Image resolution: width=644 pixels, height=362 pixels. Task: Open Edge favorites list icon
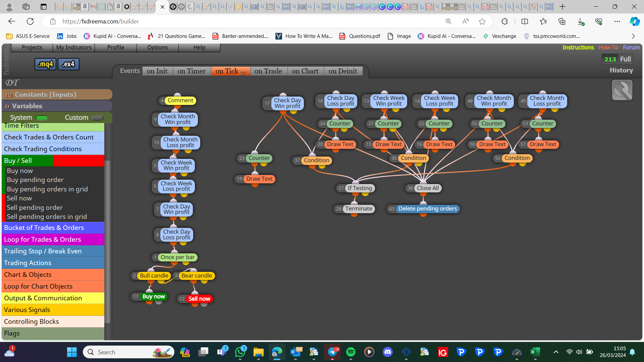tap(543, 21)
